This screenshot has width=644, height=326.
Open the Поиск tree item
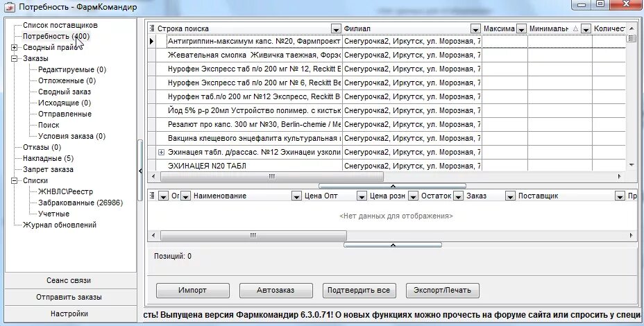tap(49, 126)
